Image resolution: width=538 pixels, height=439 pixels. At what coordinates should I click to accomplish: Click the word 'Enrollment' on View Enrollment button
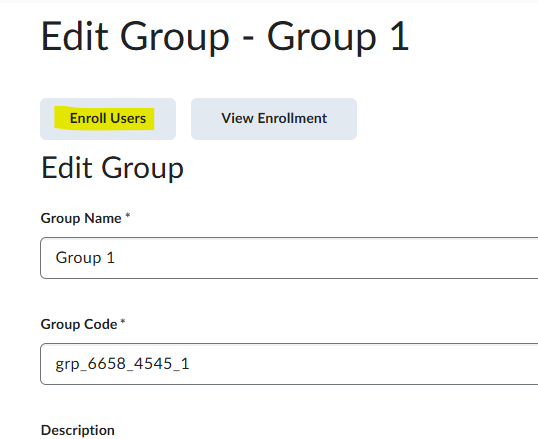292,118
